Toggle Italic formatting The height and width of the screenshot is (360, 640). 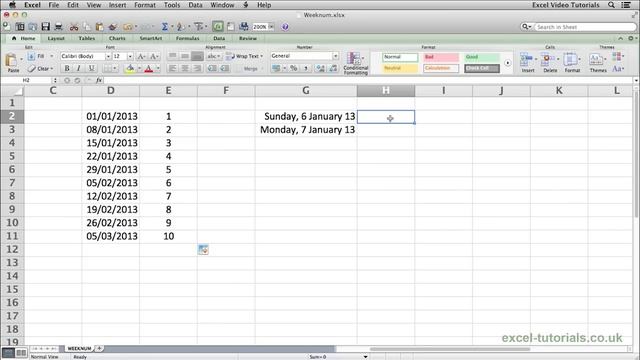[x=79, y=69]
